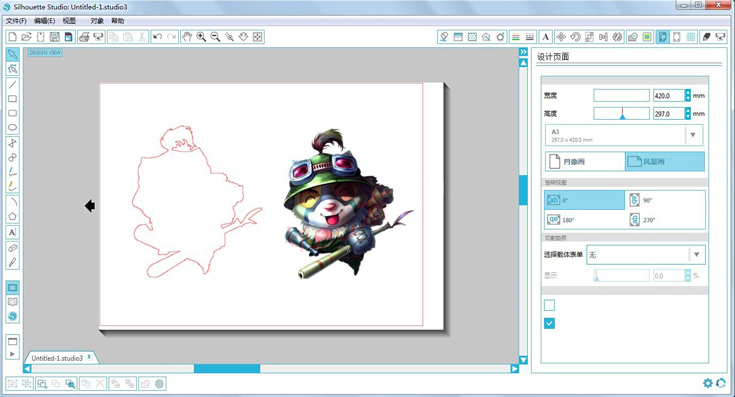Open the Grid settings icon
The image size is (735, 397).
coord(691,37)
